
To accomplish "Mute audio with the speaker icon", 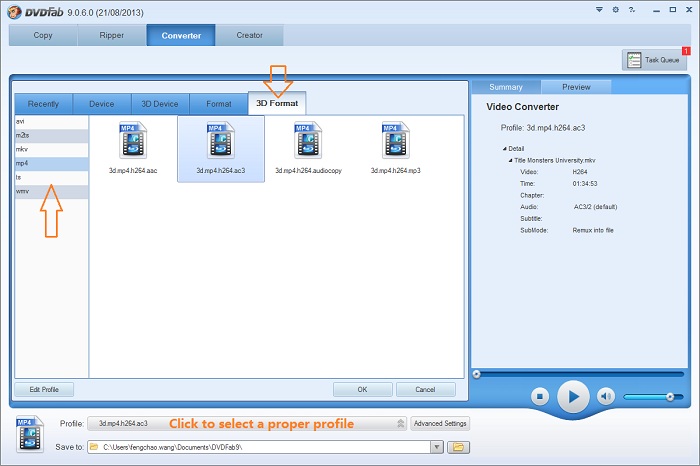I will tap(605, 396).
